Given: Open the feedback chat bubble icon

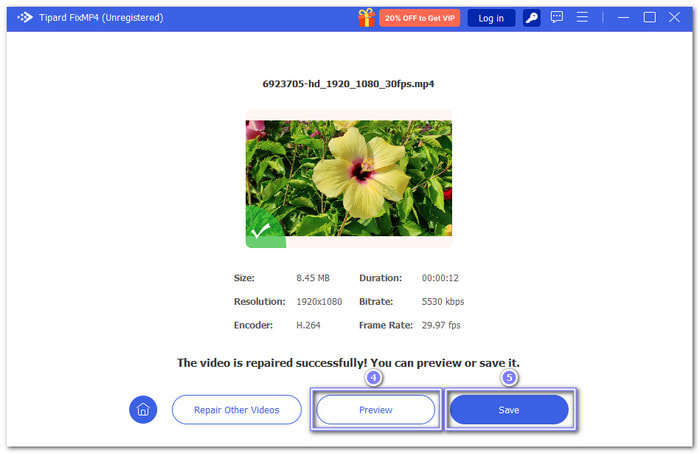Looking at the screenshot, I should pos(557,18).
